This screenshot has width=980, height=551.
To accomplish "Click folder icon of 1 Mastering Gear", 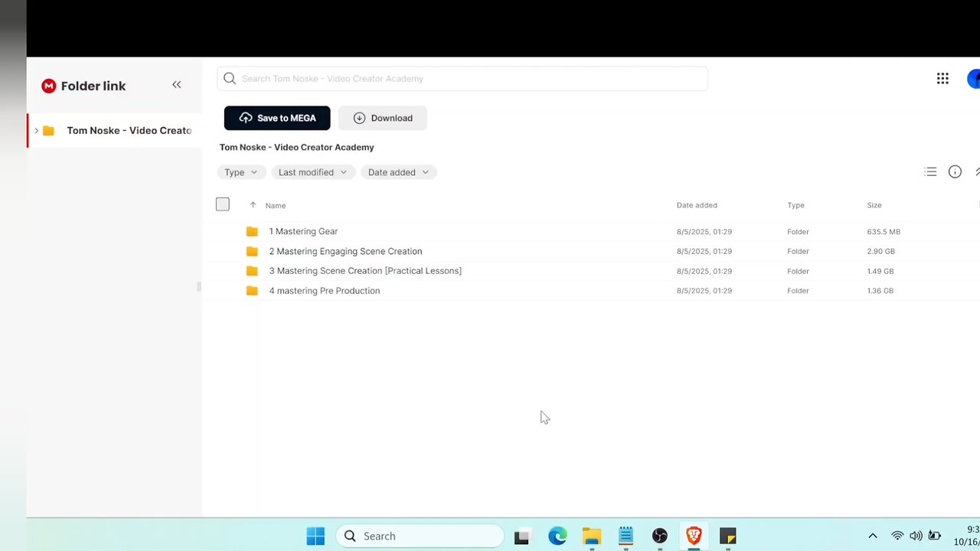I will 252,231.
